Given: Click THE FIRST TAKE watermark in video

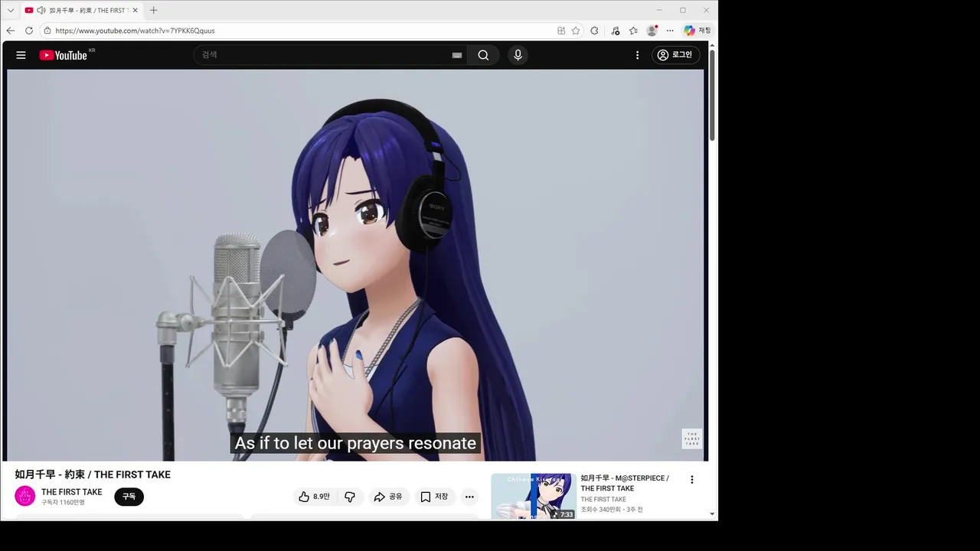Looking at the screenshot, I should click(692, 439).
